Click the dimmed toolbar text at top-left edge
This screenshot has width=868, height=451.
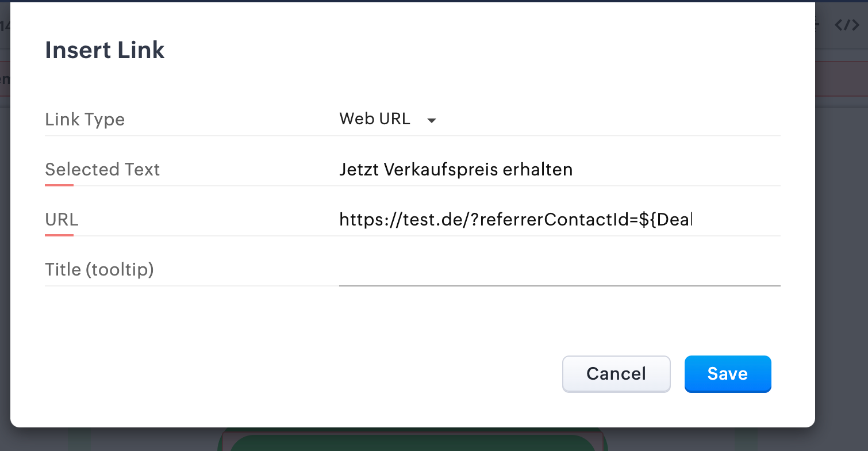(5, 26)
